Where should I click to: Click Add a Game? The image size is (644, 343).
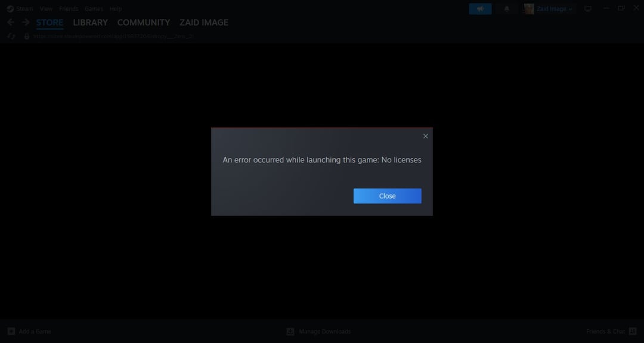(29, 332)
